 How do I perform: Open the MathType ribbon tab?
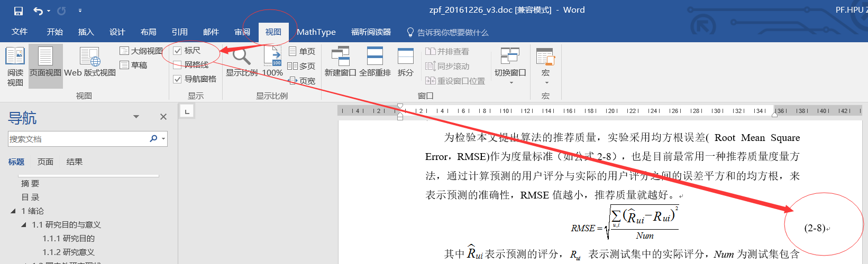pyautogui.click(x=316, y=32)
